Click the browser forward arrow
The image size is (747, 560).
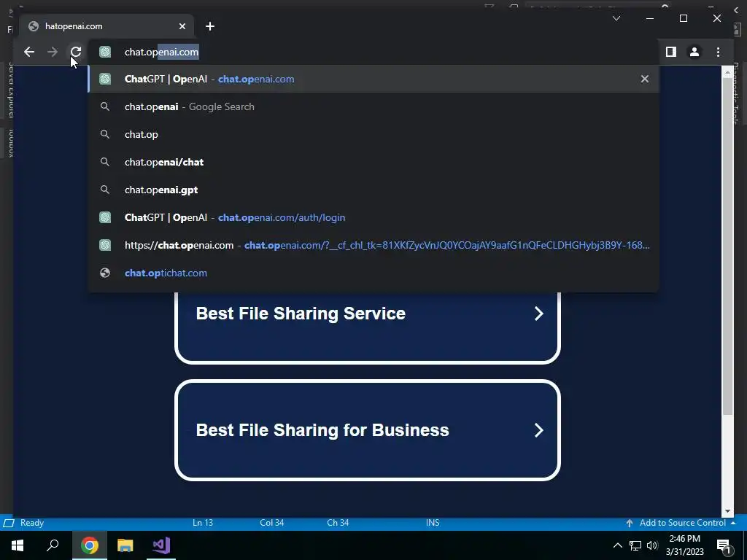tap(53, 52)
